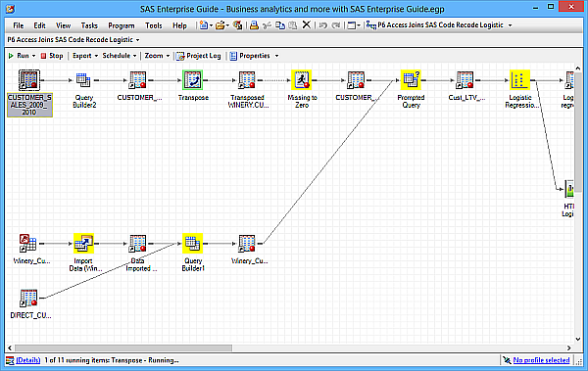This screenshot has height=371, width=588.
Task: Click the vertical scrollbar down arrow
Action: [578, 339]
